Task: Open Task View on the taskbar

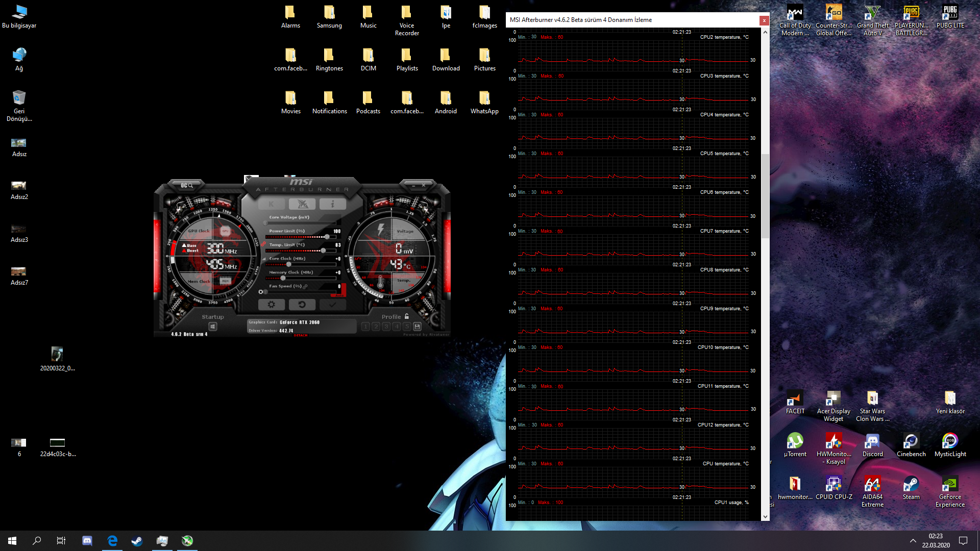Action: click(x=61, y=541)
